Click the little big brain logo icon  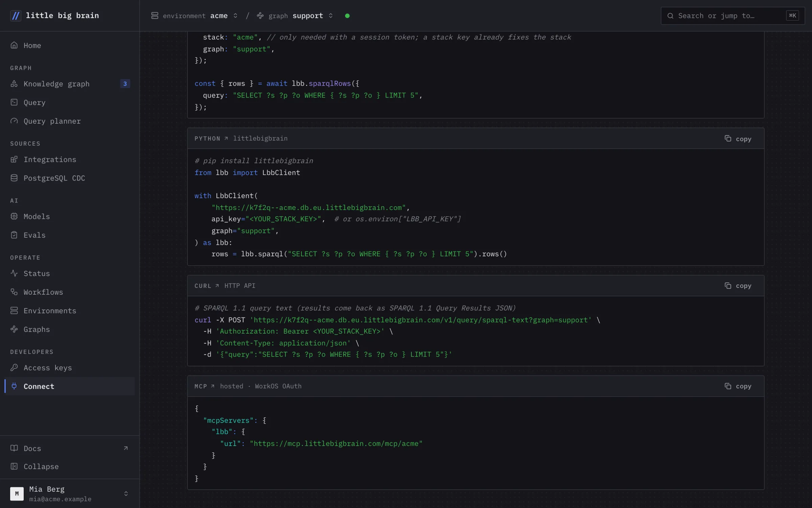[16, 16]
